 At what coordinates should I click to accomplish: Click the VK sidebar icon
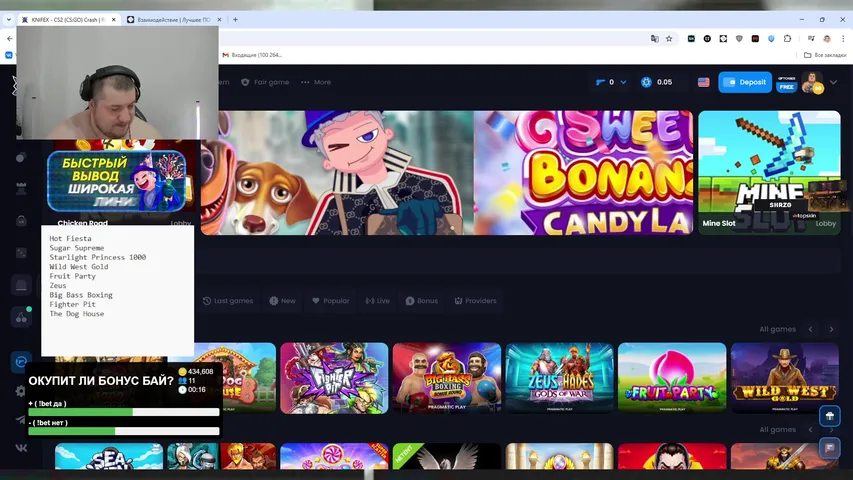point(21,448)
